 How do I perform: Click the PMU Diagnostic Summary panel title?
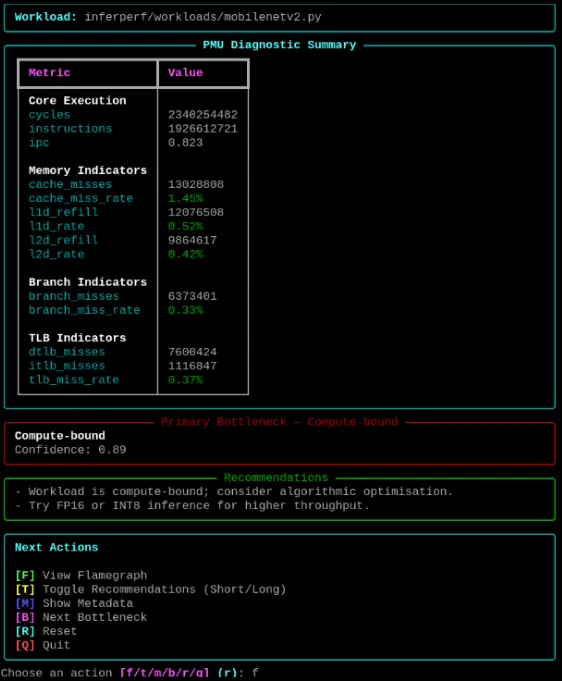(x=279, y=45)
